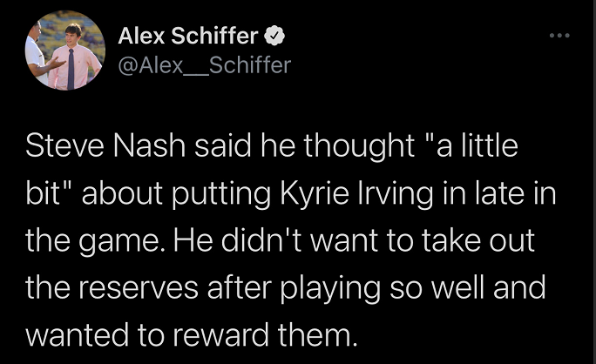Click the word "bit" starting second line

point(44,193)
